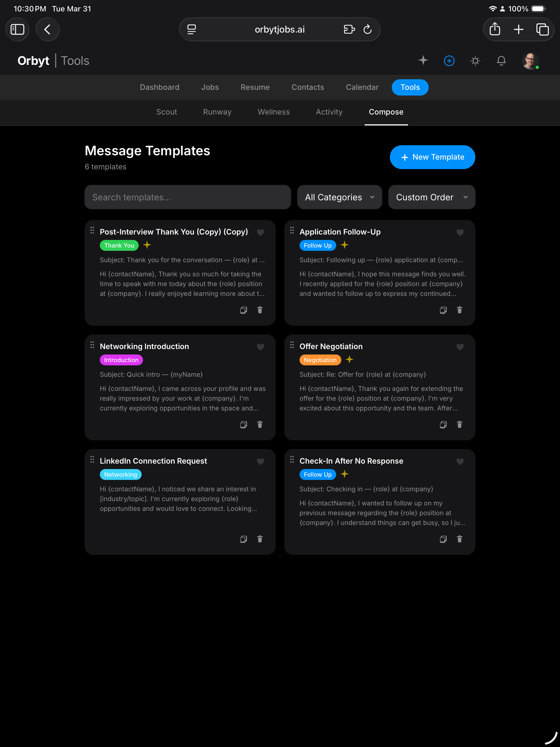Toggle light mode with the sun icon
The width and height of the screenshot is (560, 747).
coord(475,61)
